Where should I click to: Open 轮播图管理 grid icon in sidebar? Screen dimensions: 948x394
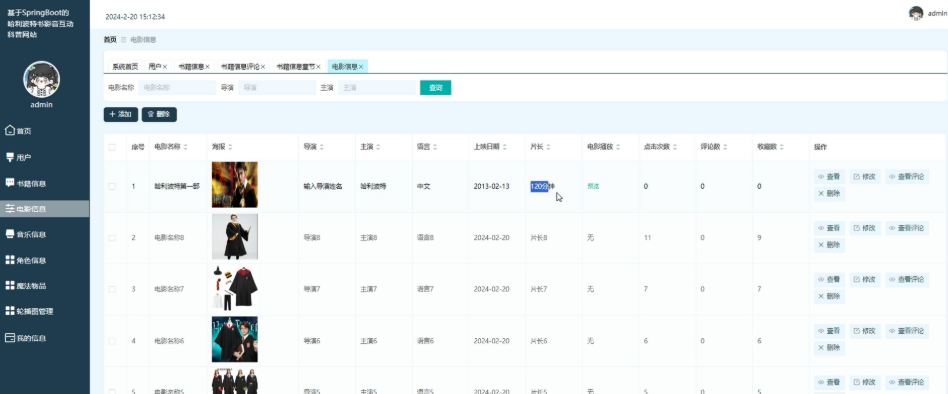(10, 311)
